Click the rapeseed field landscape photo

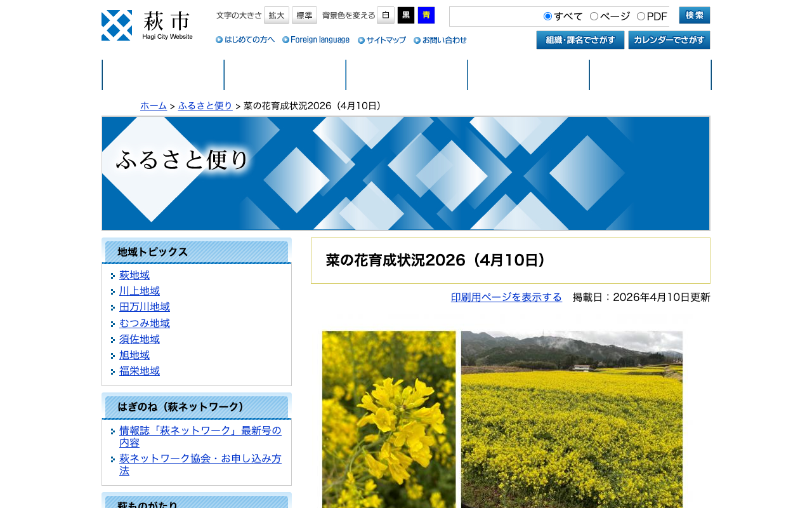(x=572, y=419)
